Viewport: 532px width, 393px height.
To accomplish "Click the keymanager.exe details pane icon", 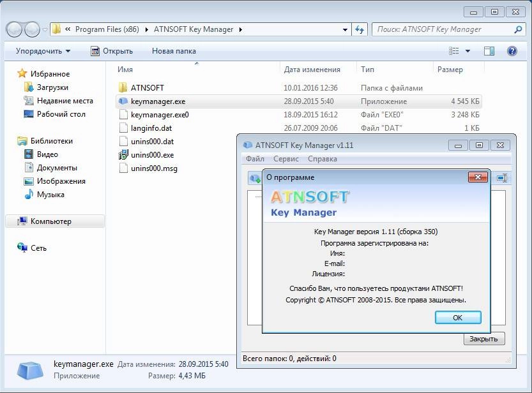I will (30, 370).
